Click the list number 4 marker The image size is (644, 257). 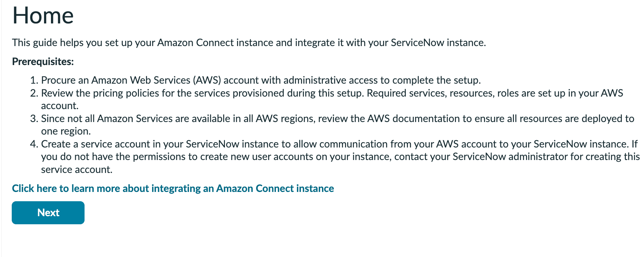34,144
